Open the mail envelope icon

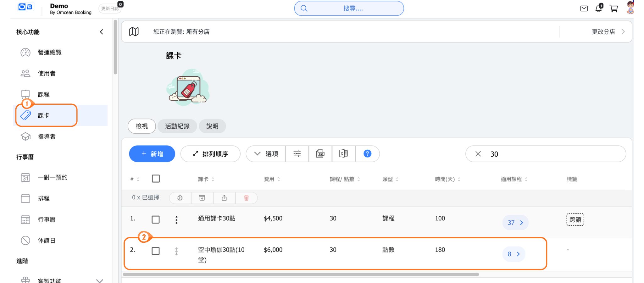(x=584, y=8)
